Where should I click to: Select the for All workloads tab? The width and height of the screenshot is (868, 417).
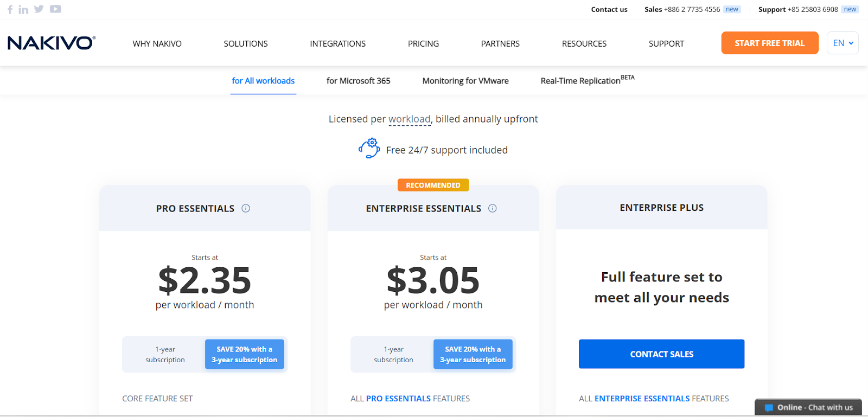[x=263, y=81]
